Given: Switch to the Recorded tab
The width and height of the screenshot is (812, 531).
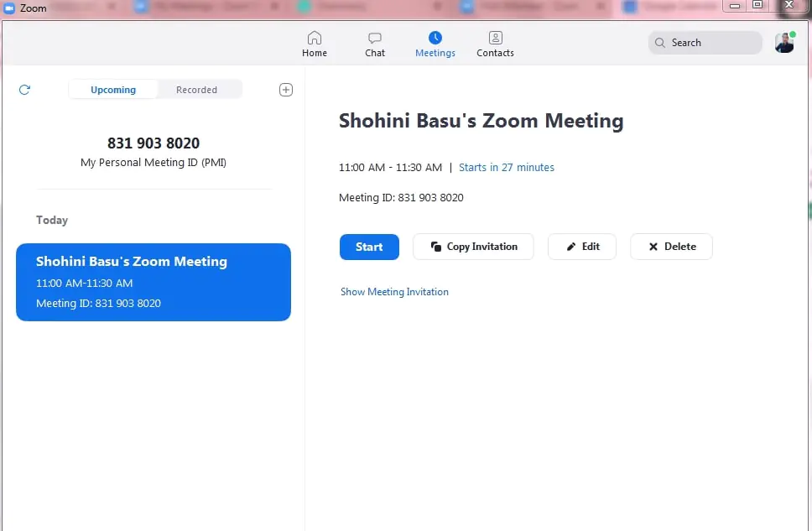Looking at the screenshot, I should (x=197, y=89).
